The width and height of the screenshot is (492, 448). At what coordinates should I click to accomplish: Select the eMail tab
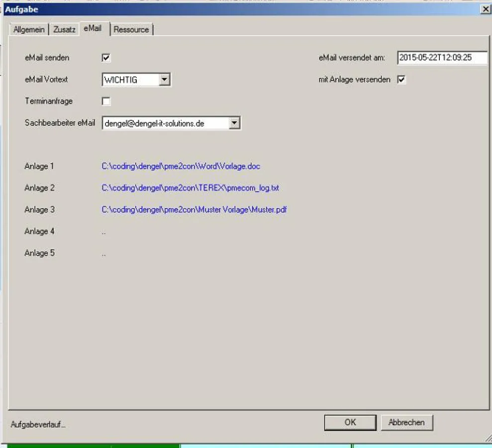click(93, 28)
